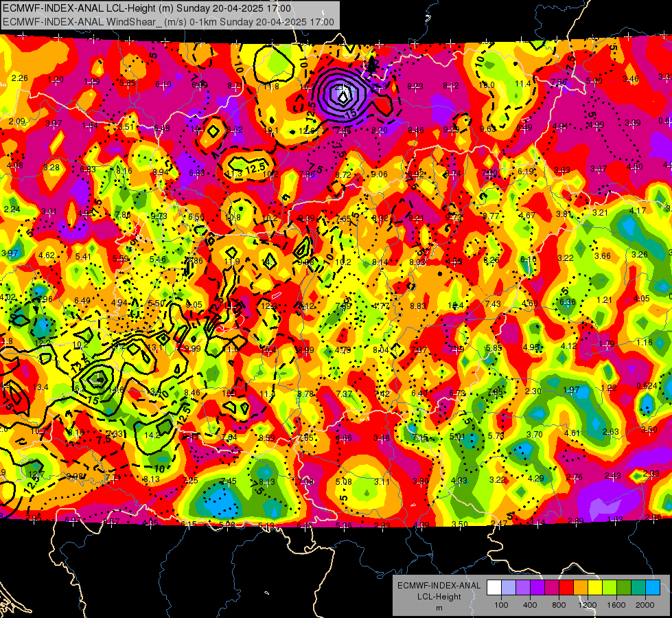Click the vivid violet legend swatch
The width and height of the screenshot is (672, 618).
pyautogui.click(x=537, y=587)
